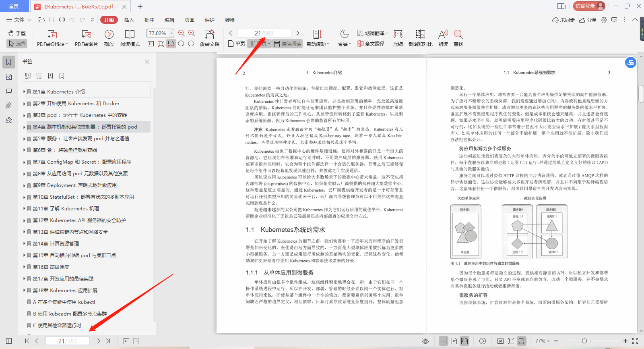This screenshot has height=349, width=644.
Task: Switch to the 页面 ribbon tab
Action: click(x=190, y=20)
